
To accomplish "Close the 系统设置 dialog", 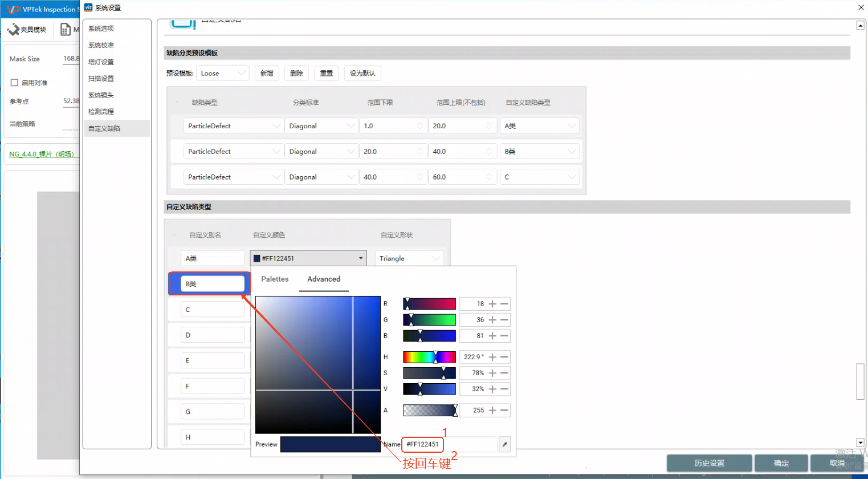I will (x=861, y=7).
